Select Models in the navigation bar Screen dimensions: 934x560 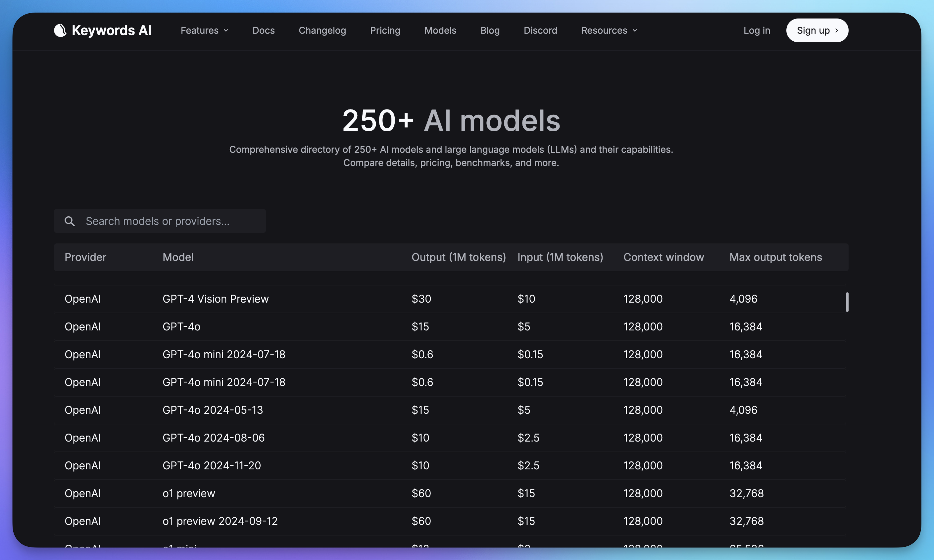click(440, 30)
